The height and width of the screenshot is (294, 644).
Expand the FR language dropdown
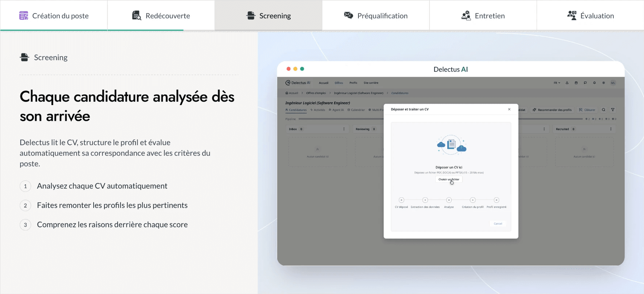click(557, 83)
